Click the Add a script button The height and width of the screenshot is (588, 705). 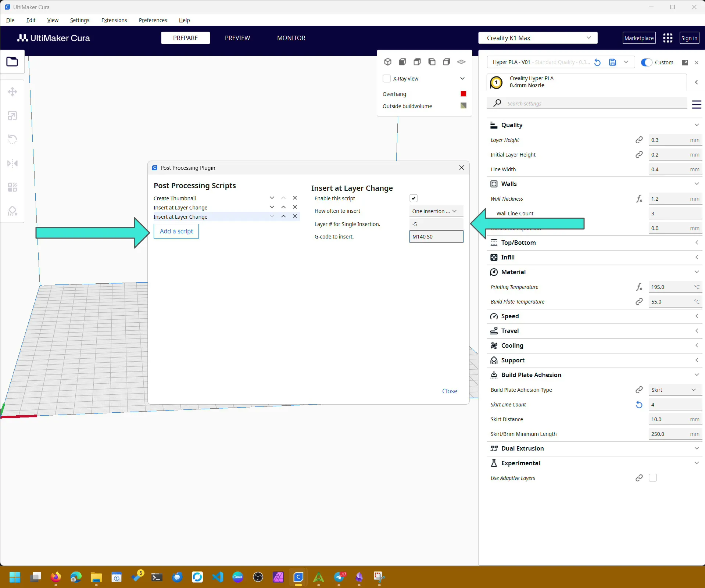tap(176, 231)
